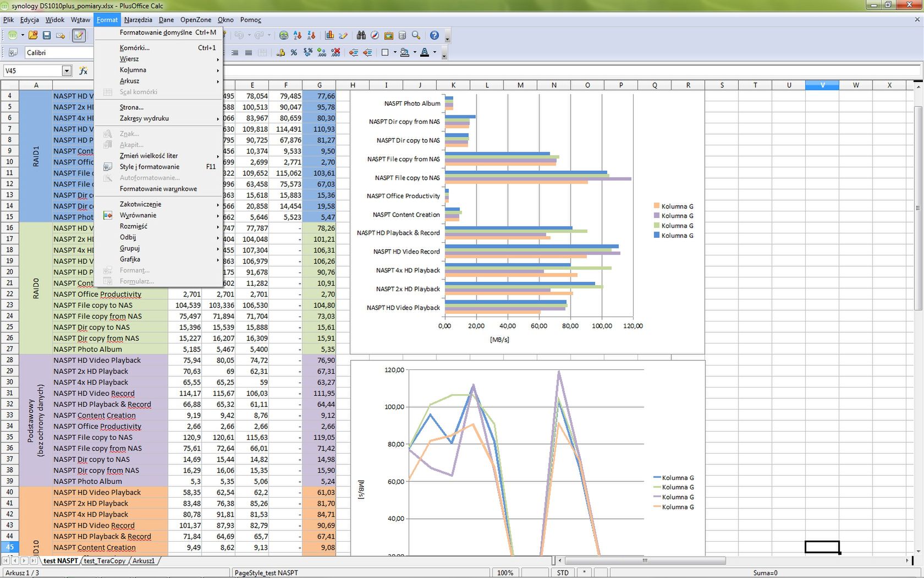Click the Suma=0 status bar field

tap(765, 572)
